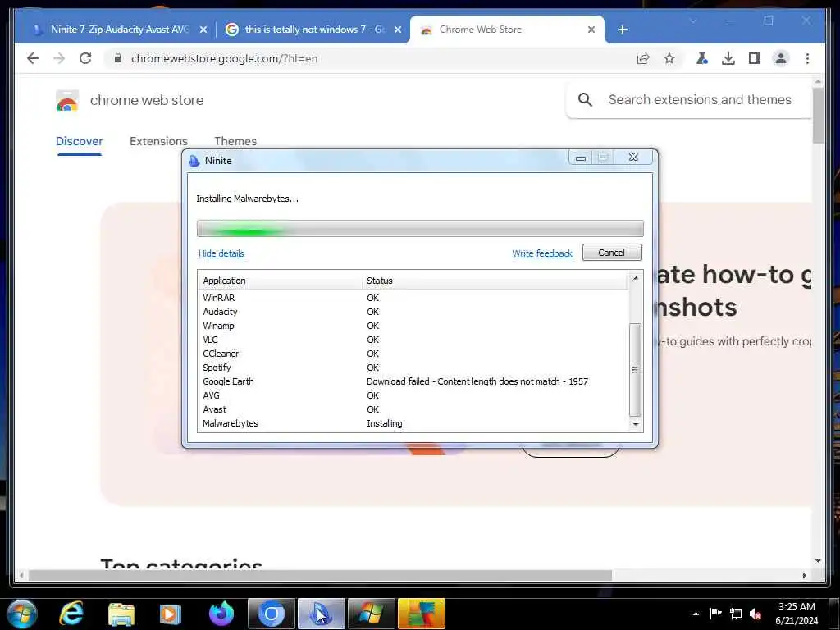Viewport: 840px width, 630px height.
Task: Click the search magnifier icon
Action: (585, 99)
